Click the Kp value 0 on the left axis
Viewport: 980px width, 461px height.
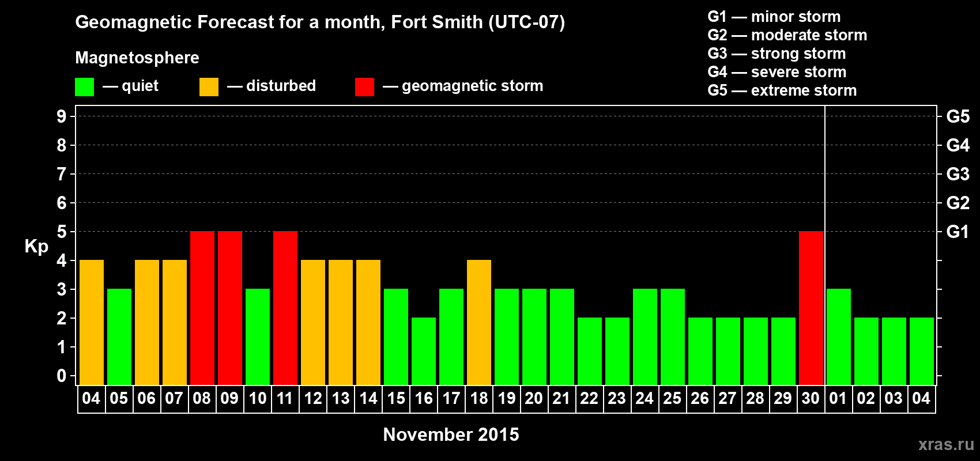tap(62, 376)
